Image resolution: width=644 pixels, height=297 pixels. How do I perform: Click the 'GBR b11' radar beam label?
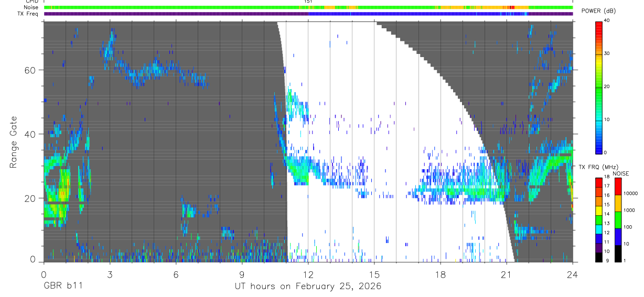pos(63,287)
